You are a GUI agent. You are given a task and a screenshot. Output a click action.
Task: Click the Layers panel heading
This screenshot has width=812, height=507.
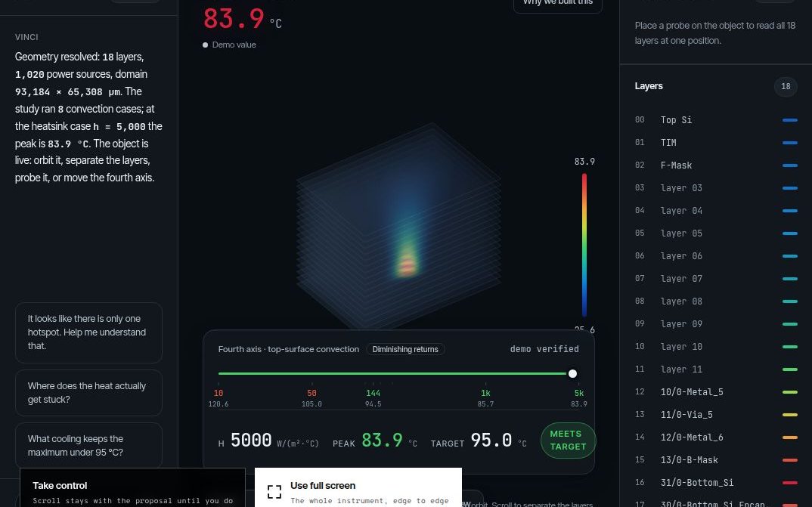pyautogui.click(x=649, y=86)
